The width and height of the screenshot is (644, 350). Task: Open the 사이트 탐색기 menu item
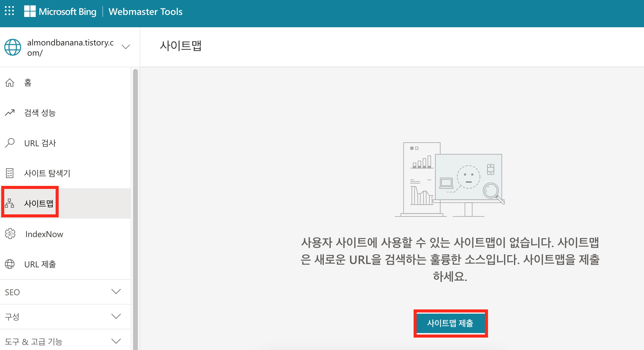click(47, 173)
